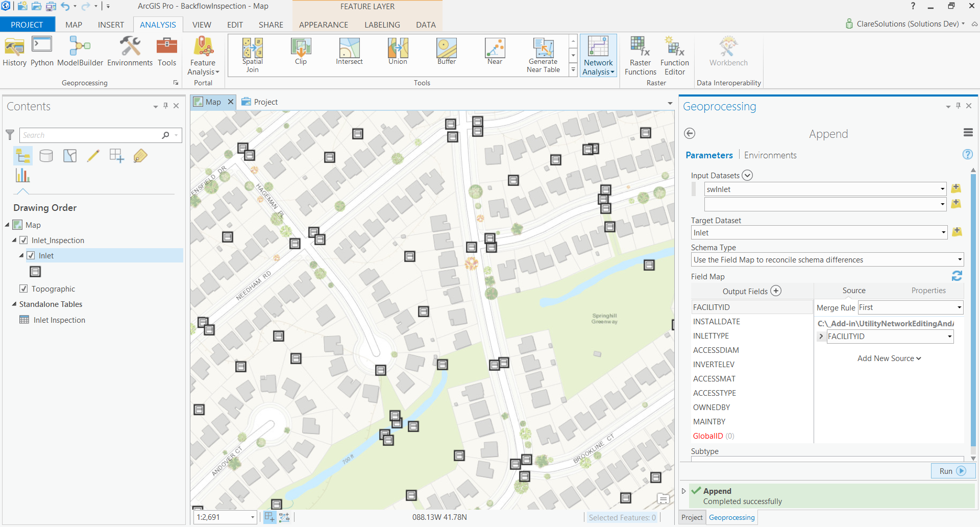Expand the Append result message
Viewport: 980px width, 527px height.
(684, 491)
